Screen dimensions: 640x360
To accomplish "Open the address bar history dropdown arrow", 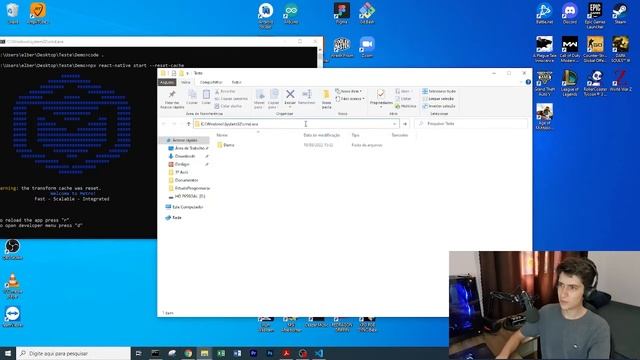I will (394, 124).
